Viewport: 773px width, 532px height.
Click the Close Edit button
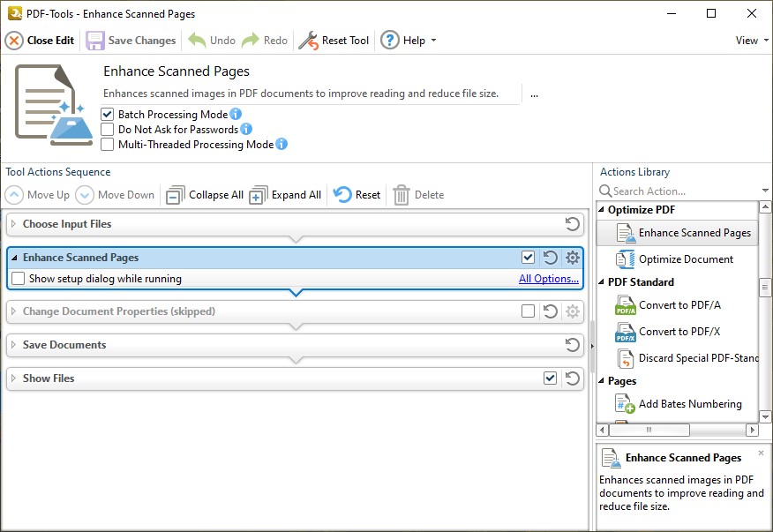pos(41,41)
